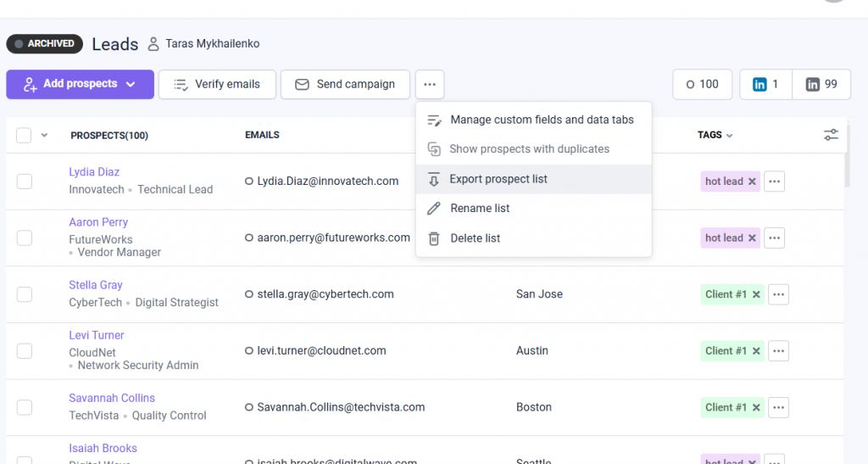Click the custom fields edit icon
Viewport: 868px width, 464px height.
(434, 120)
